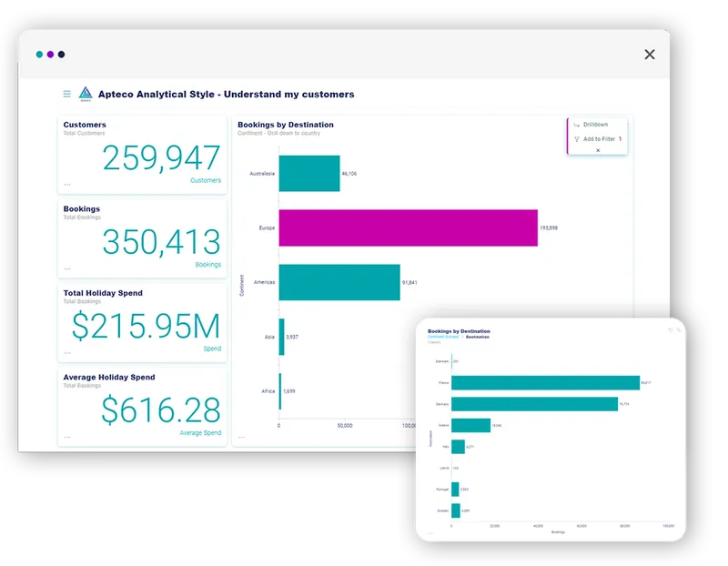Click the 259,947 customers value
The height and width of the screenshot is (566, 728).
click(x=161, y=157)
